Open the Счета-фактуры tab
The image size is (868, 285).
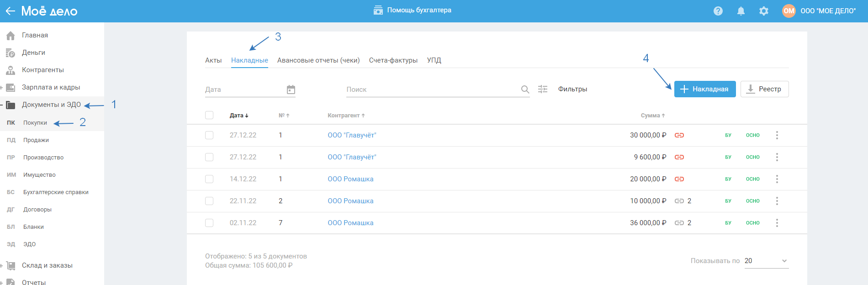393,60
